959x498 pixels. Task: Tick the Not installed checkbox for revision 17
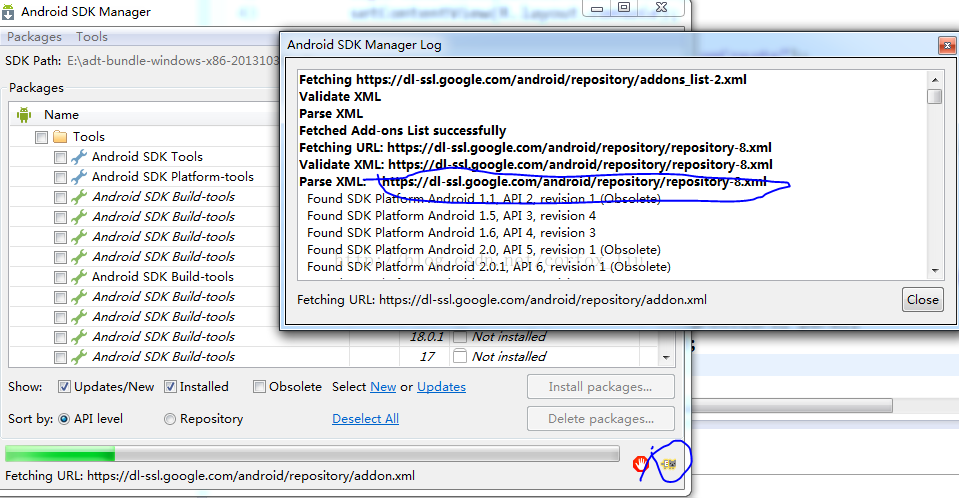(460, 357)
